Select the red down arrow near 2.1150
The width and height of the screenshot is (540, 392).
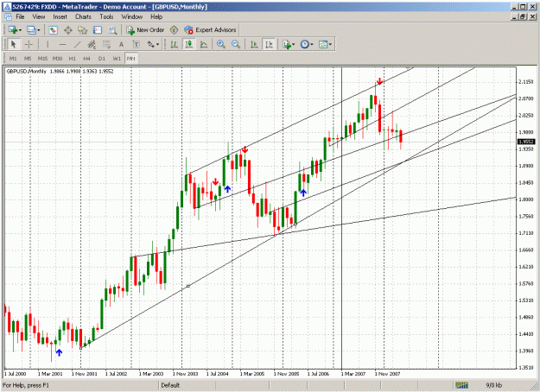(379, 81)
